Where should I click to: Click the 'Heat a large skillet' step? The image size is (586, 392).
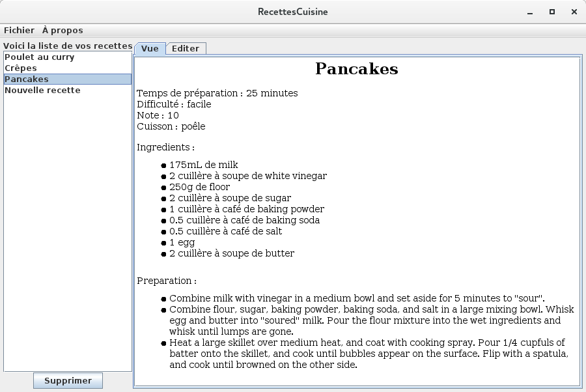369,354
